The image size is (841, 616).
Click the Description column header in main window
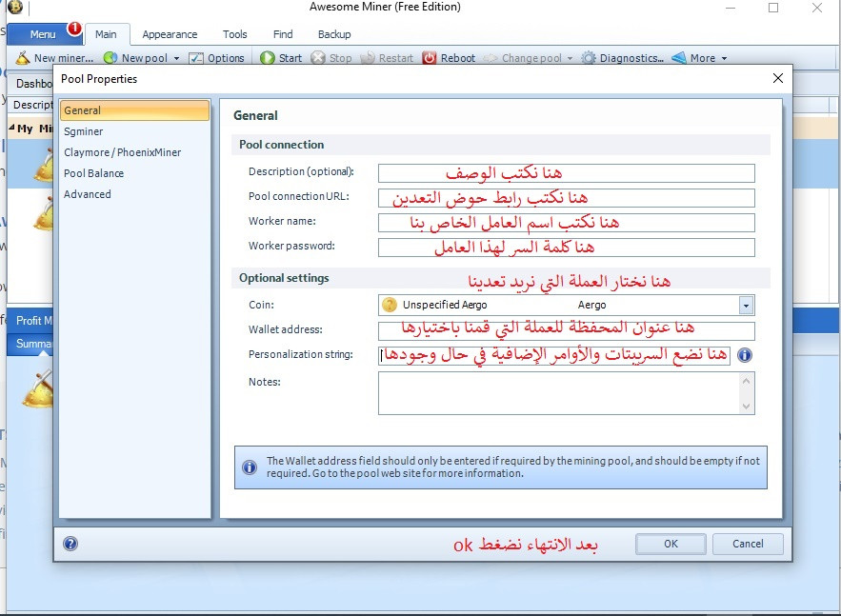click(32, 105)
